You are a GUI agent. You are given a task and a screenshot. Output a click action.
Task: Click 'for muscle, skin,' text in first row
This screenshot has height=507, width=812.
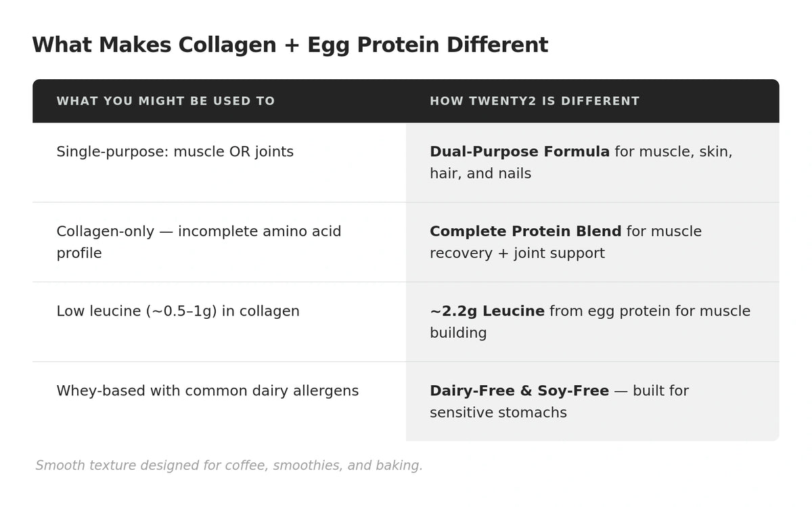[x=673, y=152]
